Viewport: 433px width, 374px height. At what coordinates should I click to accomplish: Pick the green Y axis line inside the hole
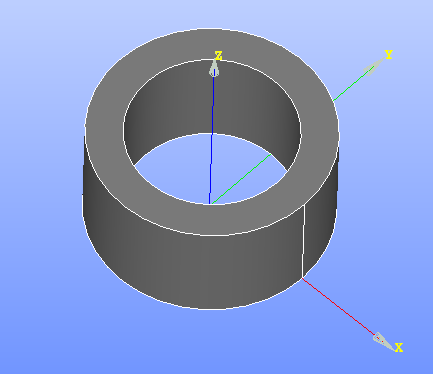(242, 179)
